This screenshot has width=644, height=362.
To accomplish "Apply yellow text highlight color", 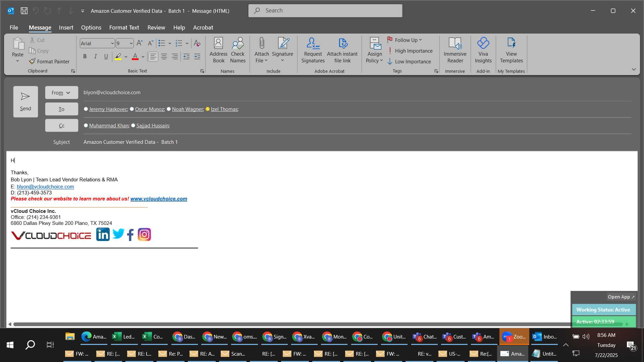I will (x=118, y=57).
